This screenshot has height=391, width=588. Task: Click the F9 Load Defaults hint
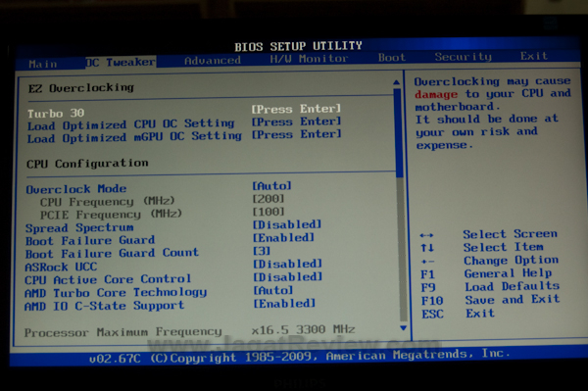[490, 287]
